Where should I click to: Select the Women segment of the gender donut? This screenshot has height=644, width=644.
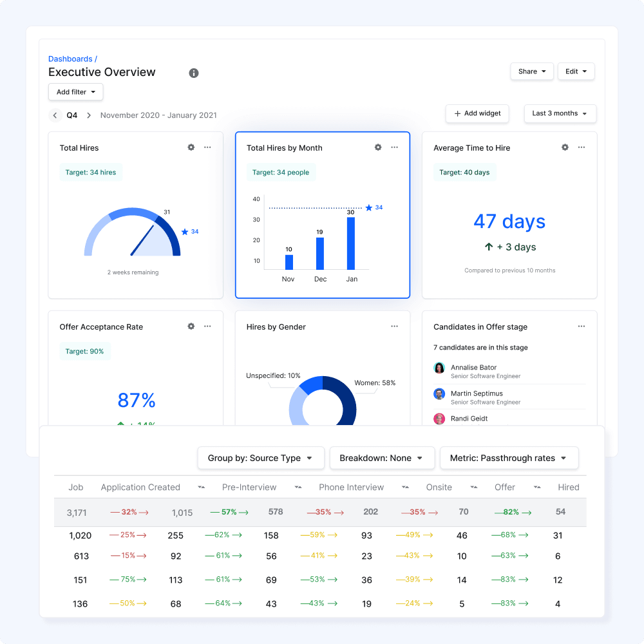(x=351, y=402)
